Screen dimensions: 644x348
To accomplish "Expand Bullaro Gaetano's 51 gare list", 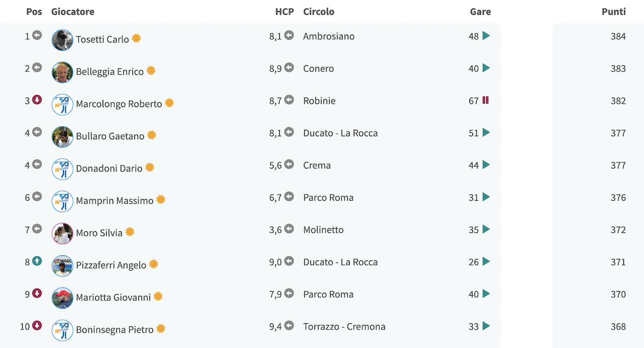I will coord(486,132).
